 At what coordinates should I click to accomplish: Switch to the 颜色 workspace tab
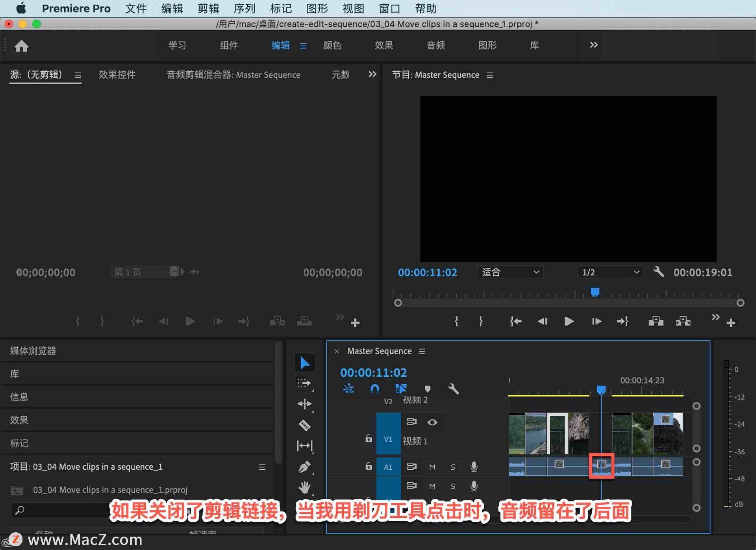pos(332,45)
